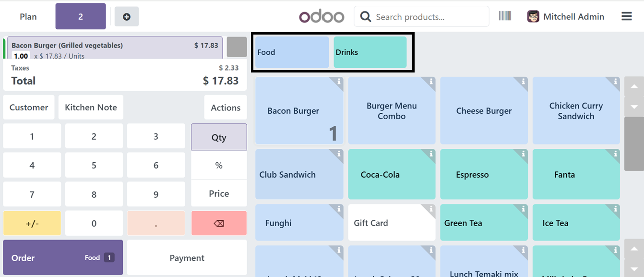This screenshot has width=644, height=277.
Task: Click upper scroll up arrow of product list
Action: pos(634,87)
